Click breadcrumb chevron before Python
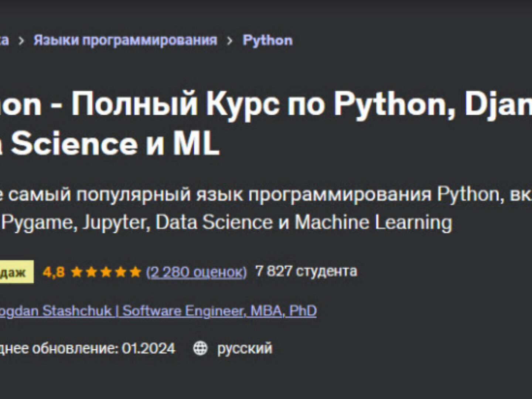Screen dimensions: 532x399 click(x=230, y=41)
